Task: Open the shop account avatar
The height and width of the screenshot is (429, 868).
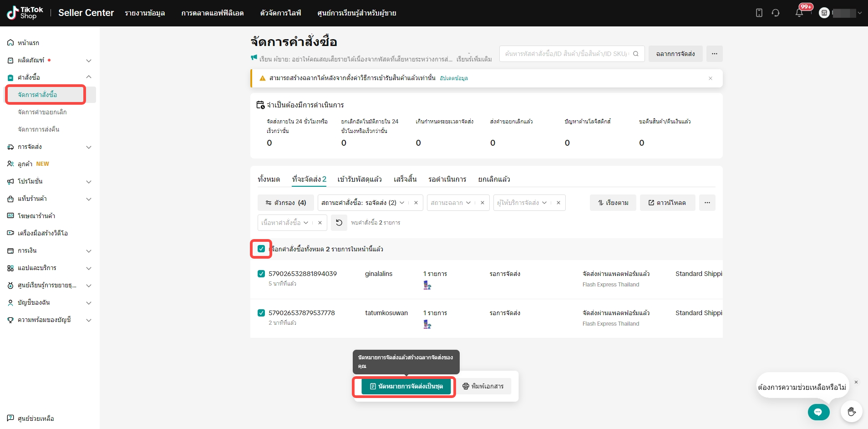Action: coord(824,13)
